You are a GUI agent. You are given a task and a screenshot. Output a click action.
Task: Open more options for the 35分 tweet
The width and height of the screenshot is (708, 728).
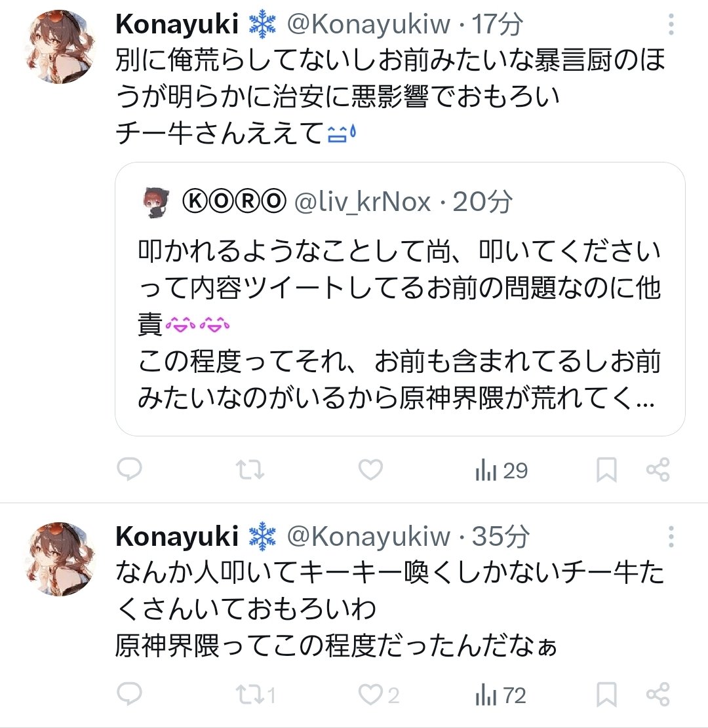[671, 537]
